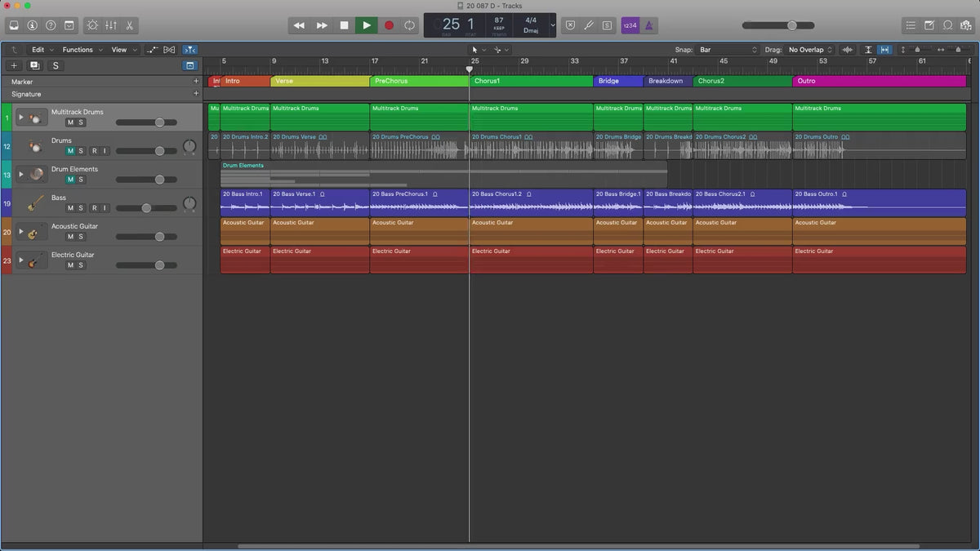The image size is (980, 551).
Task: Open the Drag mode No Overlap dropdown
Action: tap(809, 50)
